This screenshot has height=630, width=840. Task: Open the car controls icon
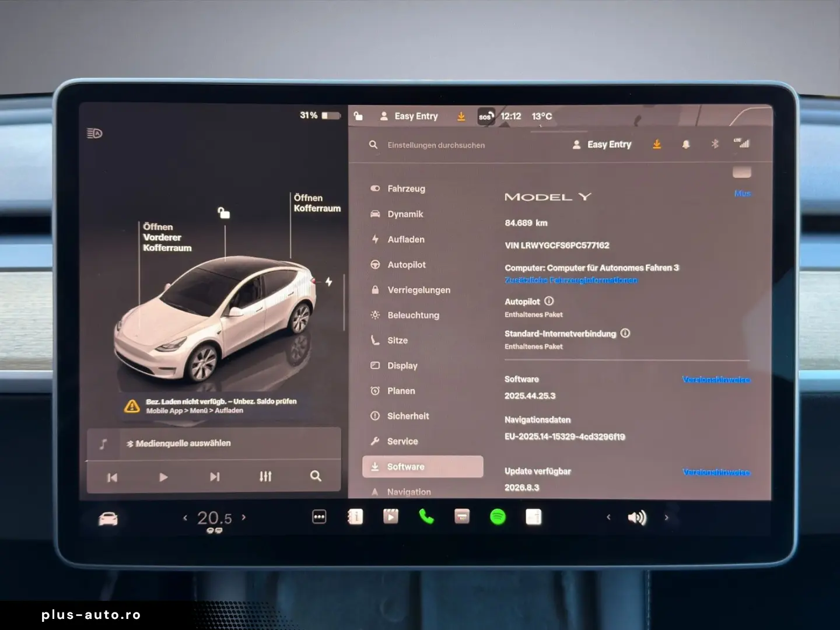click(x=108, y=519)
